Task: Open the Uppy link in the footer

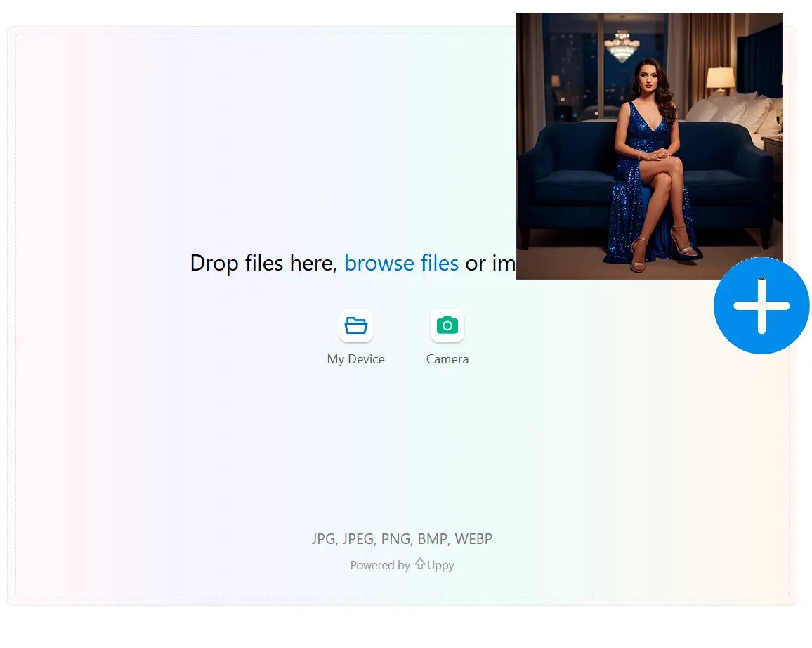Action: tap(440, 565)
